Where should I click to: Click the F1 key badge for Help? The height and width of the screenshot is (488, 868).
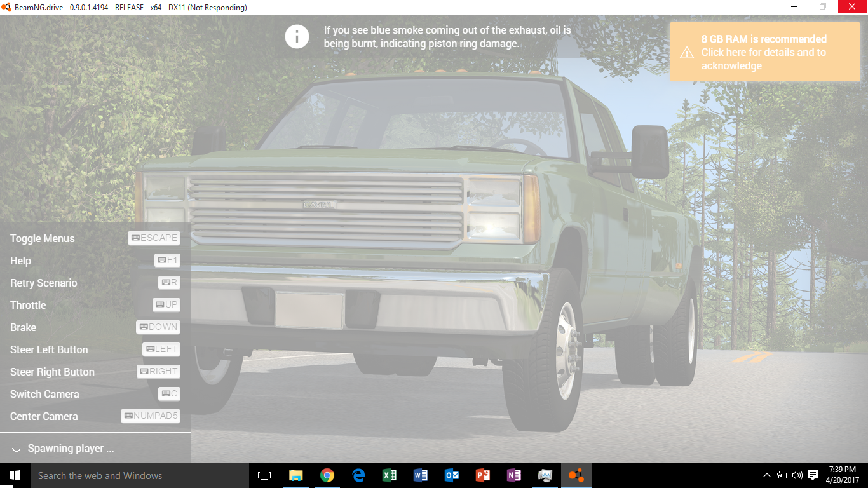coord(168,261)
